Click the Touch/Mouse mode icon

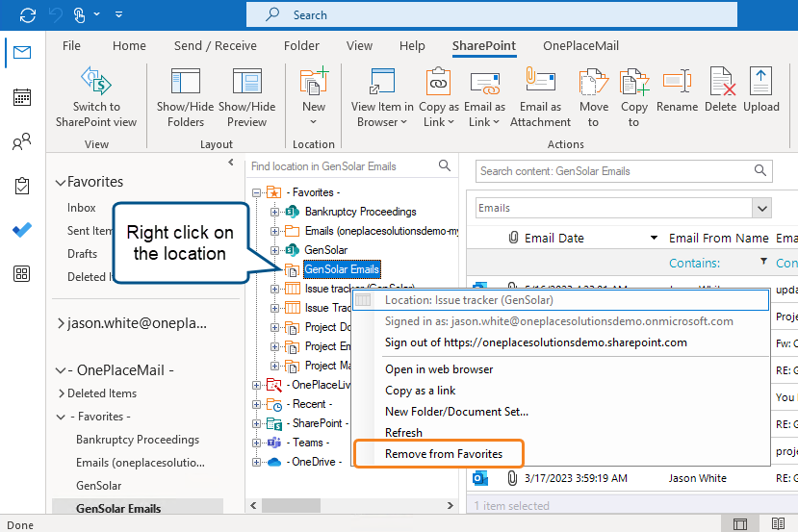tap(79, 15)
